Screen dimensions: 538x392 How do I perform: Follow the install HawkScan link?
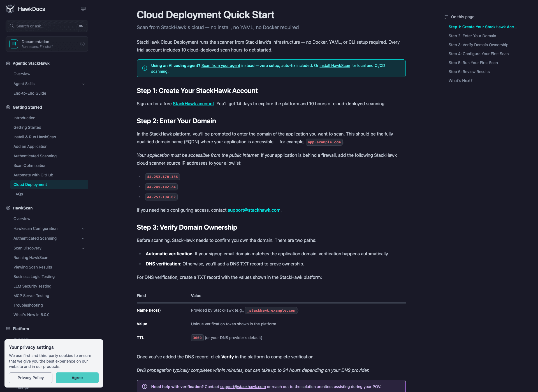tap(335, 66)
